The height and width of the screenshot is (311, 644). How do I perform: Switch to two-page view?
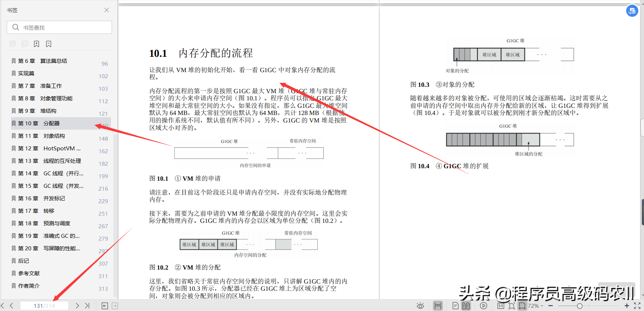(466, 306)
